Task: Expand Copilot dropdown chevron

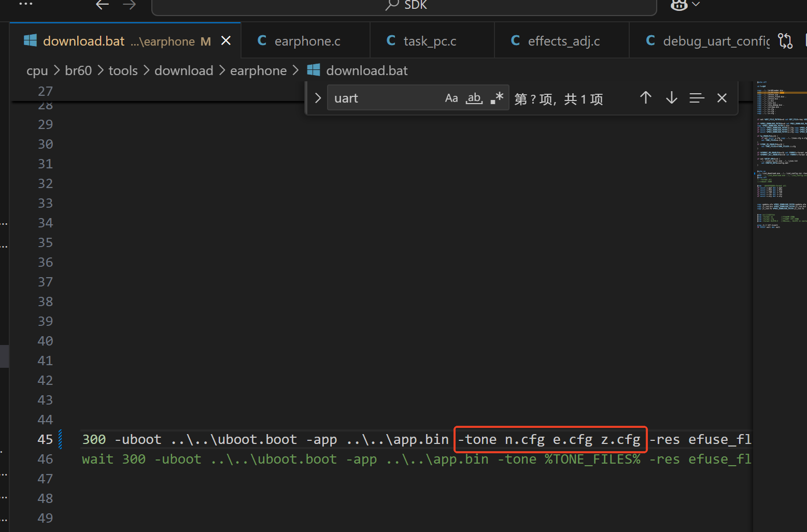Action: point(696,4)
